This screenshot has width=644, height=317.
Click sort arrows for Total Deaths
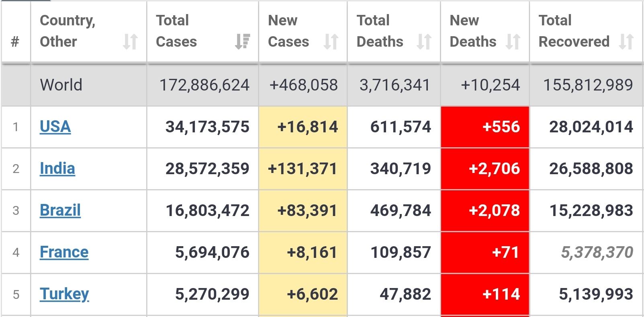coord(424,41)
